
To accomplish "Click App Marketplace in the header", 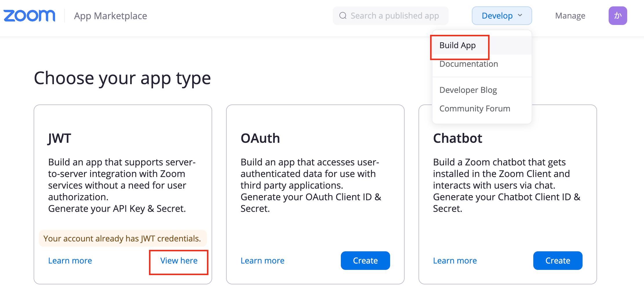I will [110, 16].
